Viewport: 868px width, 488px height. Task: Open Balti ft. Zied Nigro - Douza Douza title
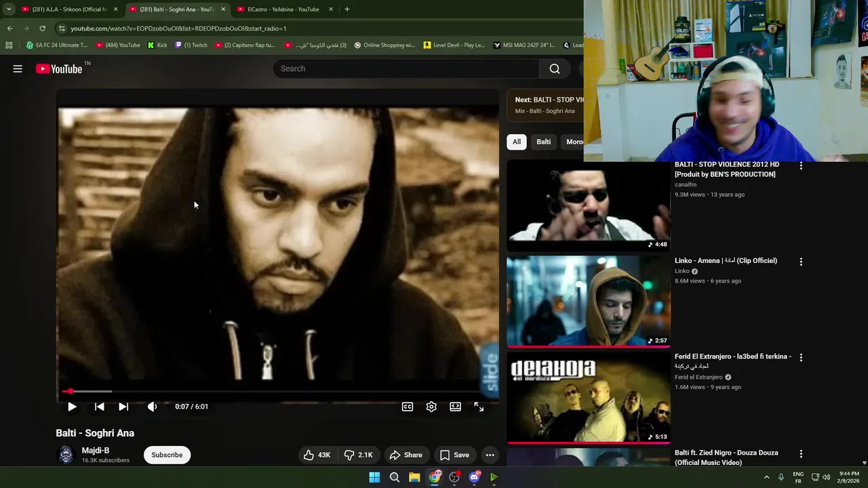[x=726, y=457]
